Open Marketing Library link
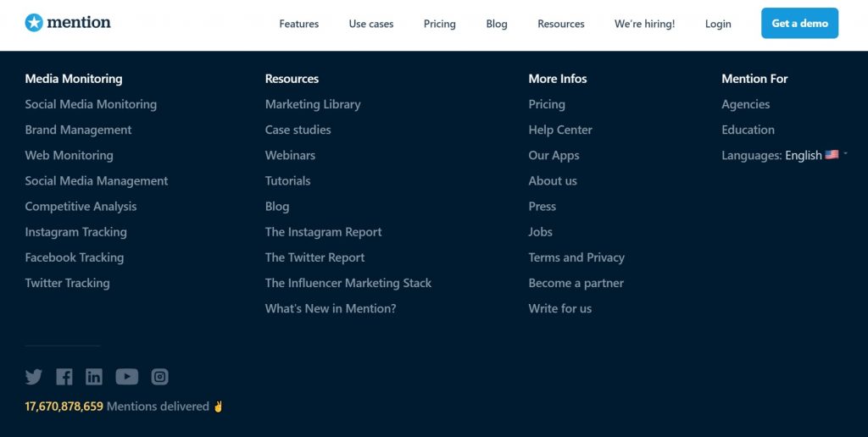868x437 pixels. point(313,104)
